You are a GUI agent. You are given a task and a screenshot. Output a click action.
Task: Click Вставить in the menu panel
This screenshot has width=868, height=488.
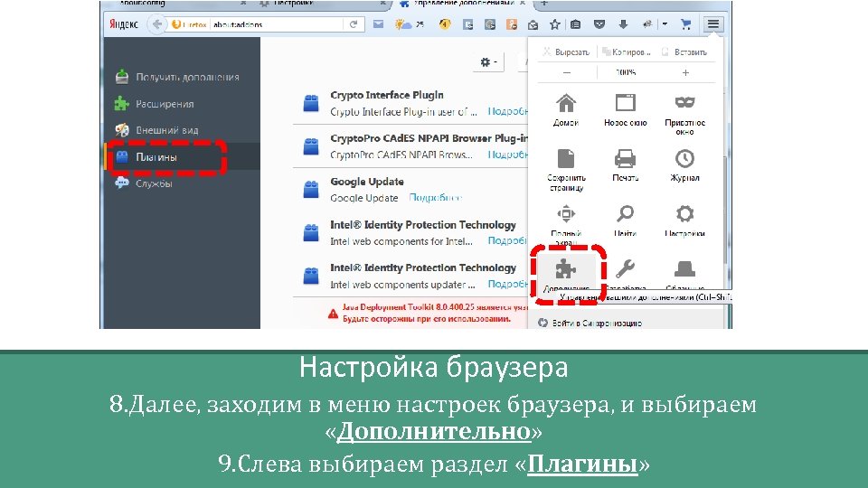[685, 52]
